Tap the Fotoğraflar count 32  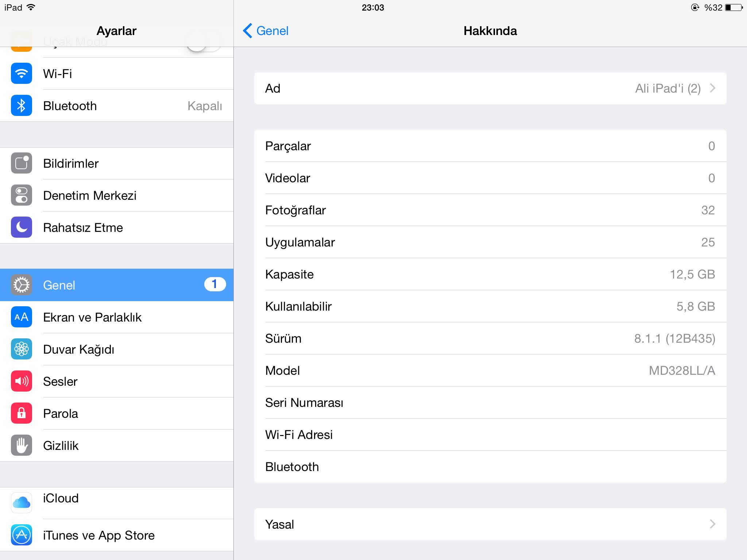pyautogui.click(x=708, y=210)
